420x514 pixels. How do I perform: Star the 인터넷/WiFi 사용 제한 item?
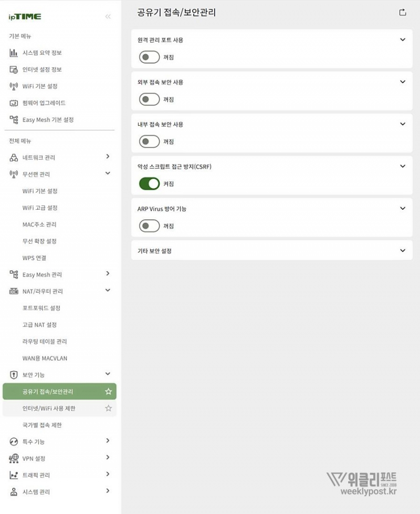pos(108,408)
